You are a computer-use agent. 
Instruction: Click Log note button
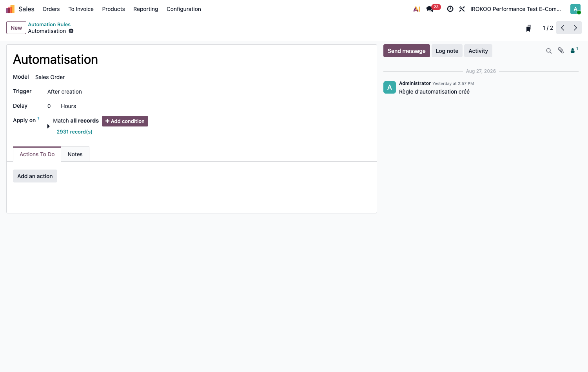point(447,51)
